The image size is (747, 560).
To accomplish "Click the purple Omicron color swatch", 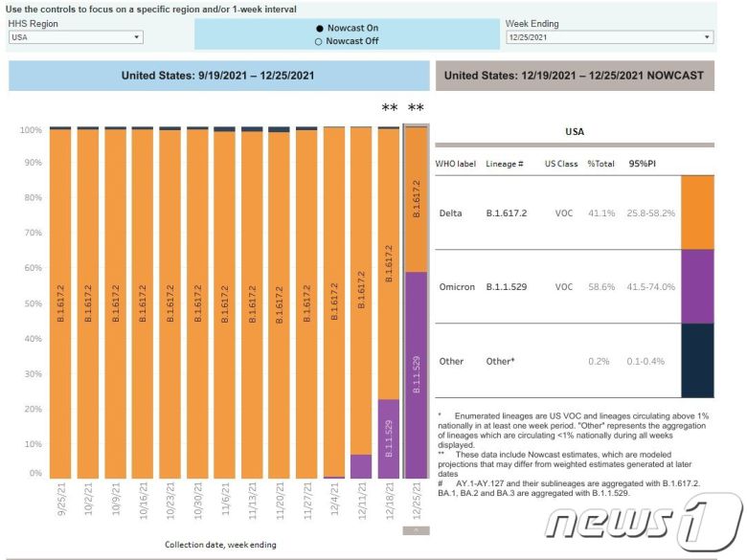I will click(x=697, y=286).
